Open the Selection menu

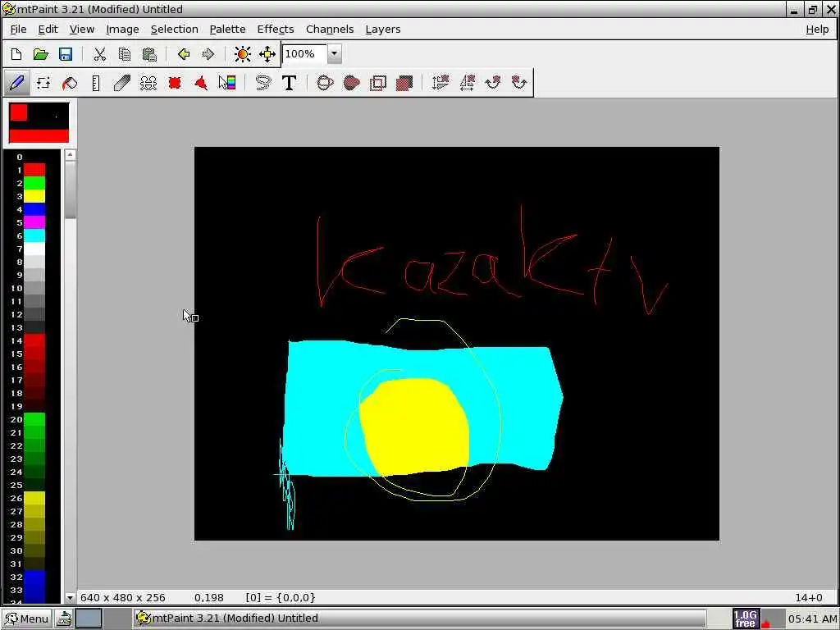click(174, 30)
